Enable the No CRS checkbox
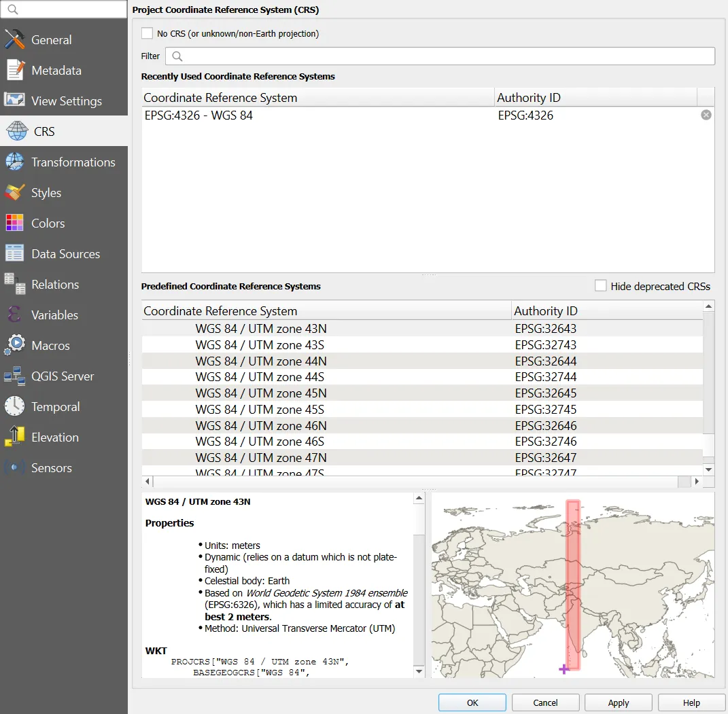The height and width of the screenshot is (714, 728). [x=147, y=33]
